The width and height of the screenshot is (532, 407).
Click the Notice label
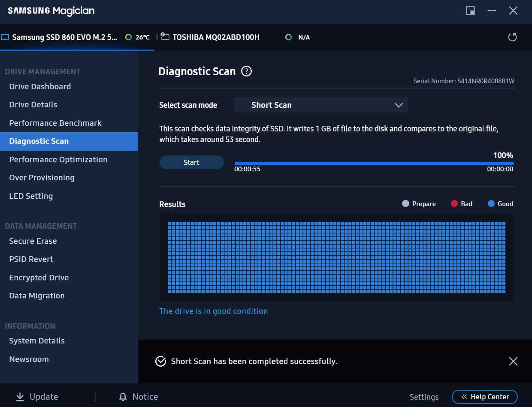tap(145, 397)
